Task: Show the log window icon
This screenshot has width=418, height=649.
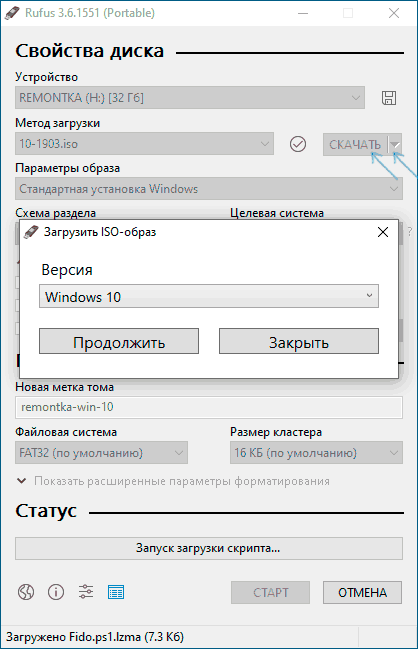Action: click(x=116, y=592)
